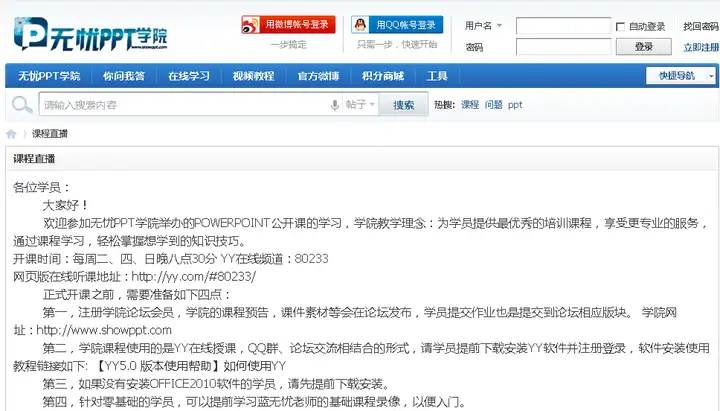720x411 pixels.
Task: Click the password input field
Action: 563,46
